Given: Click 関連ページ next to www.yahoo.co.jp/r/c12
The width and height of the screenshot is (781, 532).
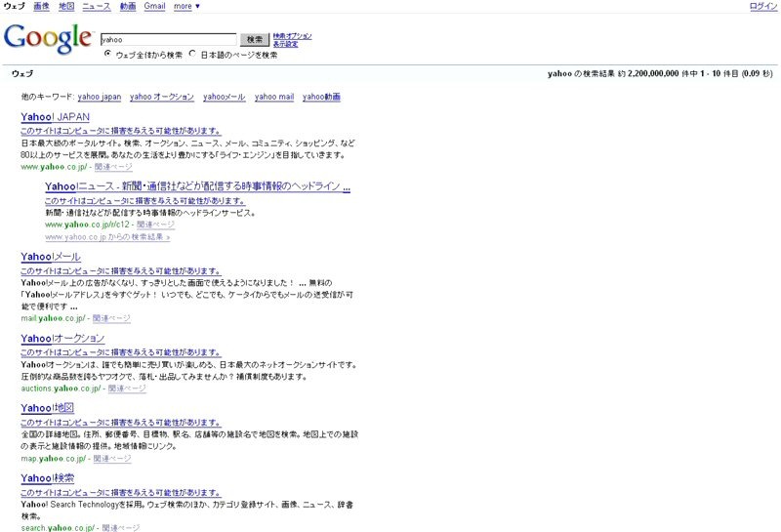Looking at the screenshot, I should click(156, 225).
